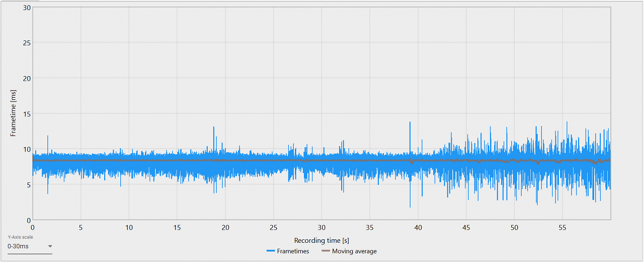The height and width of the screenshot is (262, 644).
Task: Click the 30 tick on the Y axis
Action: [x=27, y=8]
